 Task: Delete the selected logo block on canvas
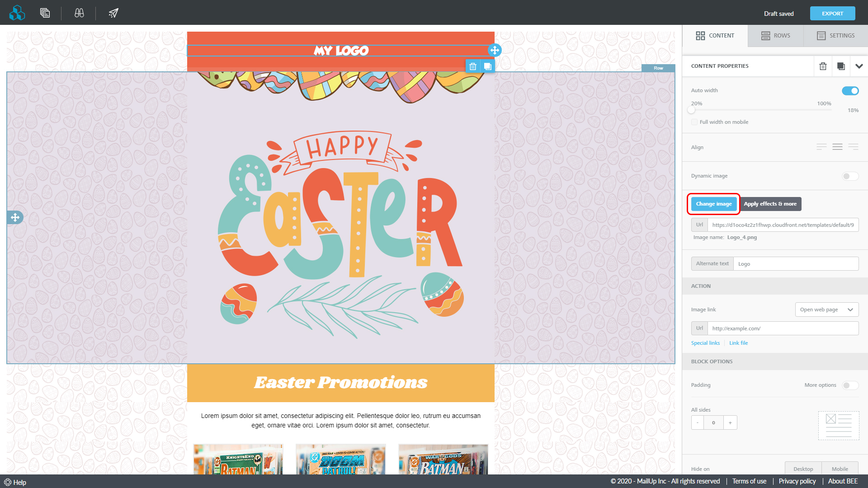tap(473, 66)
